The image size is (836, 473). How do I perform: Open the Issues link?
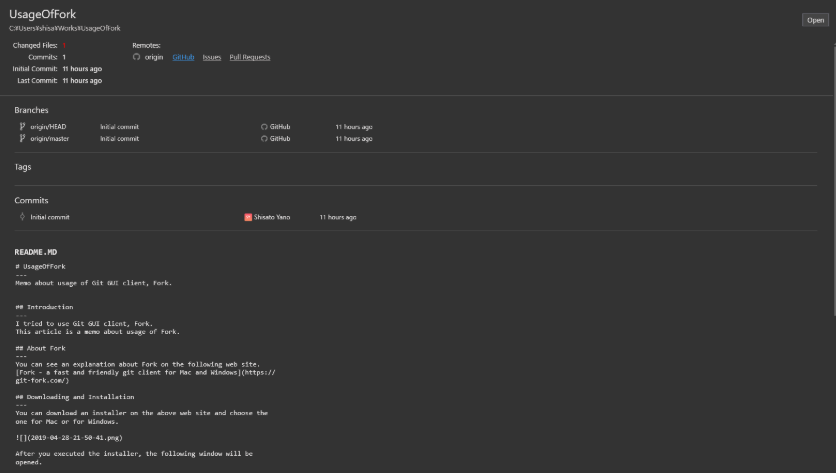point(212,57)
